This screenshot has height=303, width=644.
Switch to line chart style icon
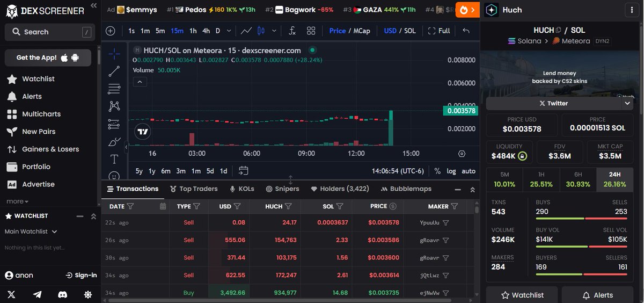tap(246, 31)
